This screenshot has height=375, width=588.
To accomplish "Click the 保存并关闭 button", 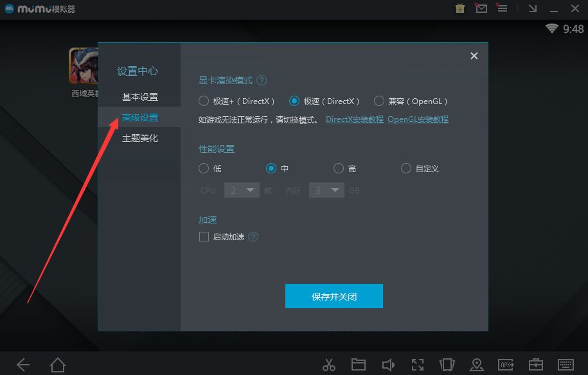I will [x=334, y=296].
